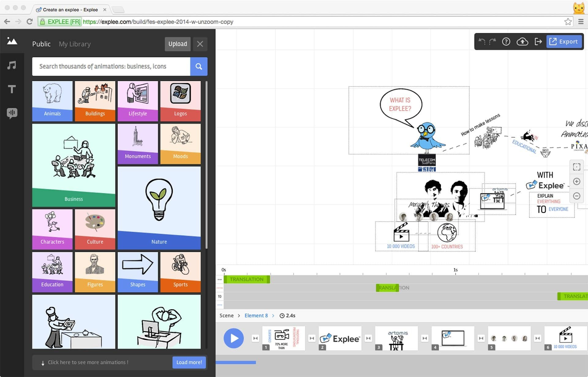Click the Export button
Image resolution: width=588 pixels, height=377 pixels.
(x=564, y=42)
